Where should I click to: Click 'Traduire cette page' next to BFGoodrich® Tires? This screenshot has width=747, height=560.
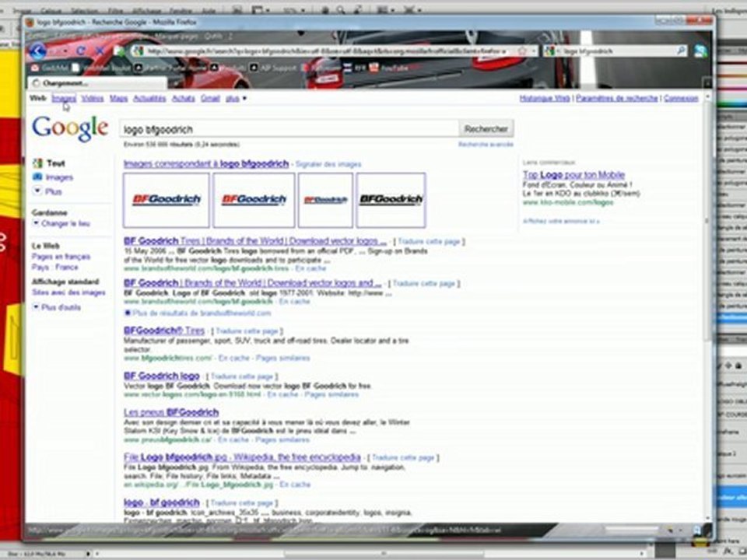247,331
